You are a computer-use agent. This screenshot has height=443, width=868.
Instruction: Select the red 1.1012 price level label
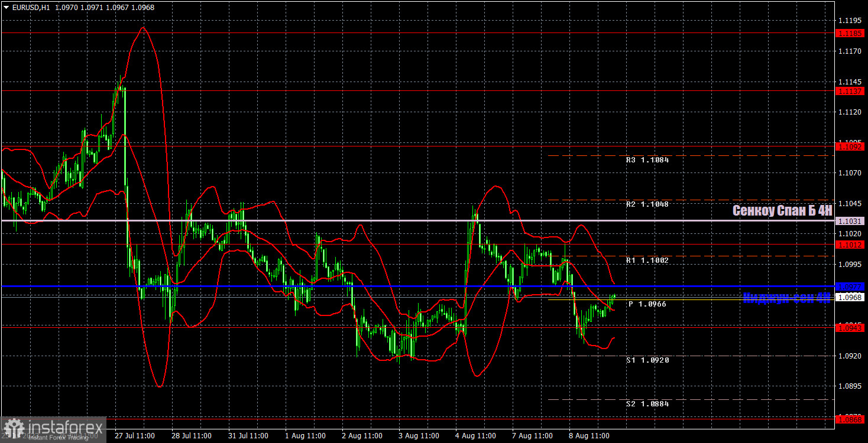850,244
